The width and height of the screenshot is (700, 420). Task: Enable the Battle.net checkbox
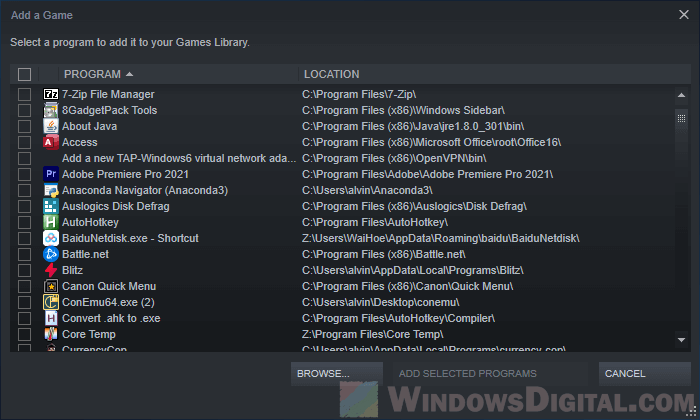[25, 254]
